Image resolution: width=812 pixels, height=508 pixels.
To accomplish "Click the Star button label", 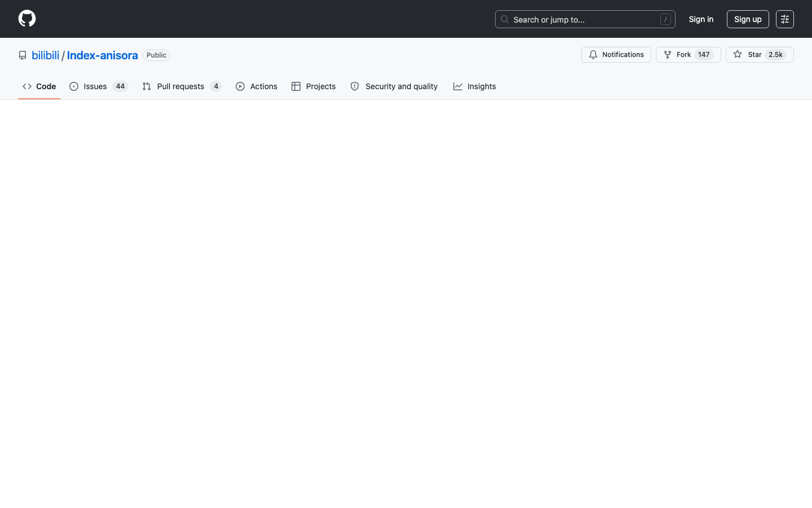I will pos(754,55).
